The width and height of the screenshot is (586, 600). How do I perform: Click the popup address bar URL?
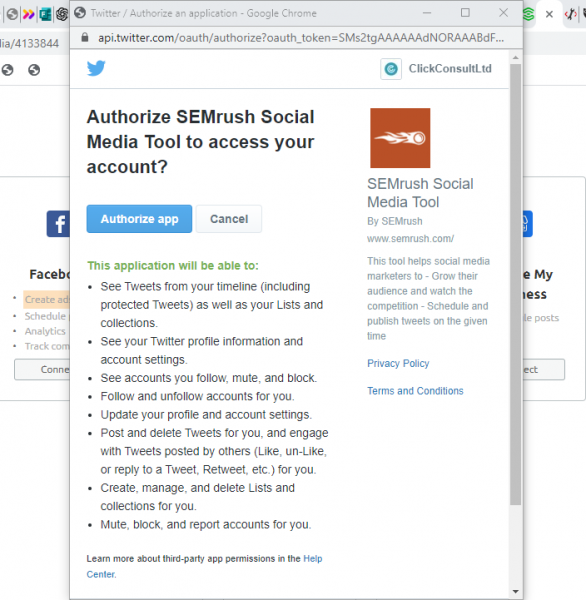click(x=301, y=38)
